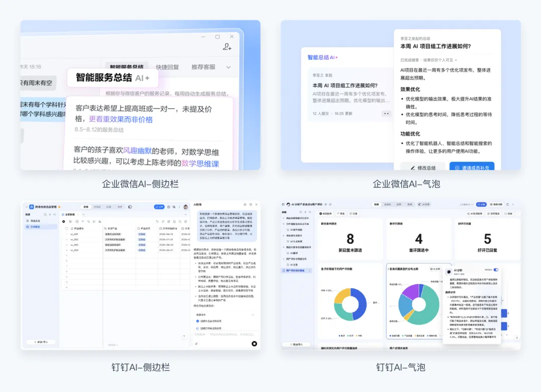Click the vertical dots menu in the dashboard header
The width and height of the screenshot is (541, 392).
tap(513, 204)
